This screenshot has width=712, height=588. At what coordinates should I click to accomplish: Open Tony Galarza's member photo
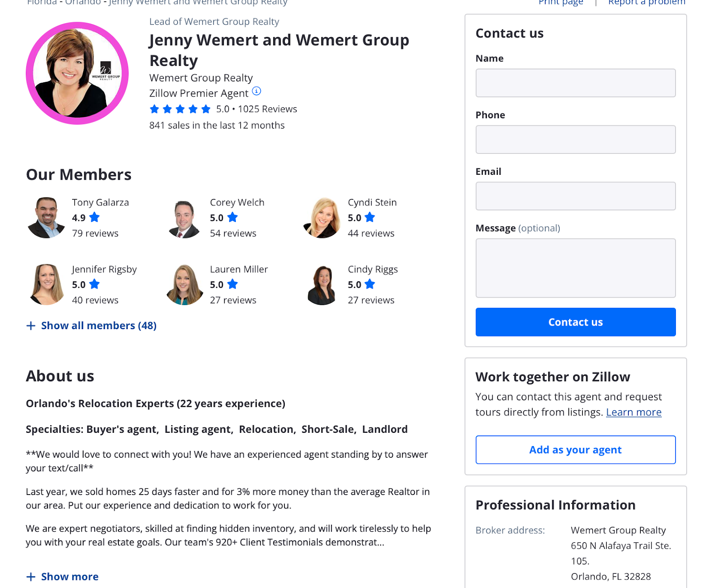coord(46,217)
